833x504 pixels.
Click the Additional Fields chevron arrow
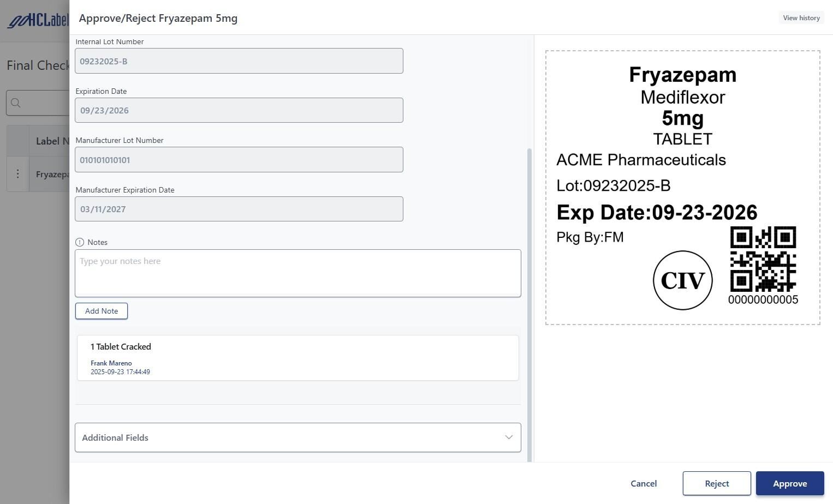509,437
